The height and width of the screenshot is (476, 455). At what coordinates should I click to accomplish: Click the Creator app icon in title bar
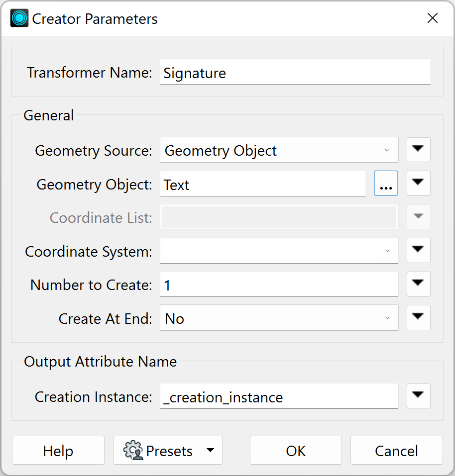pos(19,18)
